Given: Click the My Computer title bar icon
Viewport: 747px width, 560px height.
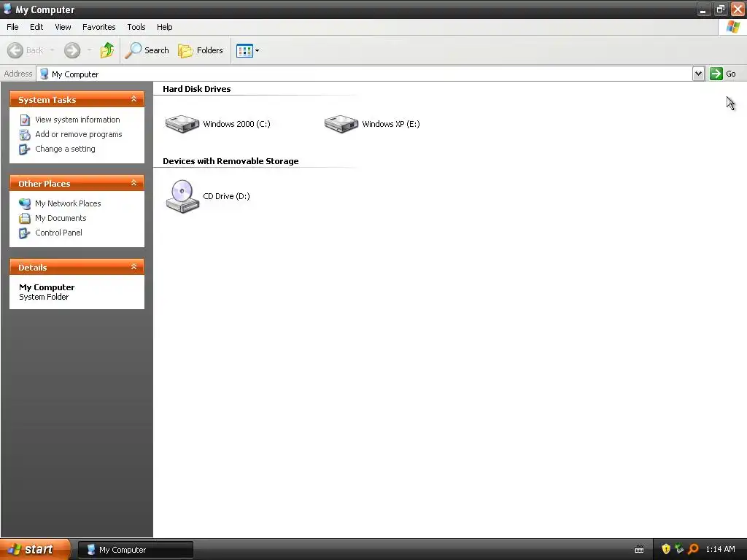Looking at the screenshot, I should click(x=7, y=9).
